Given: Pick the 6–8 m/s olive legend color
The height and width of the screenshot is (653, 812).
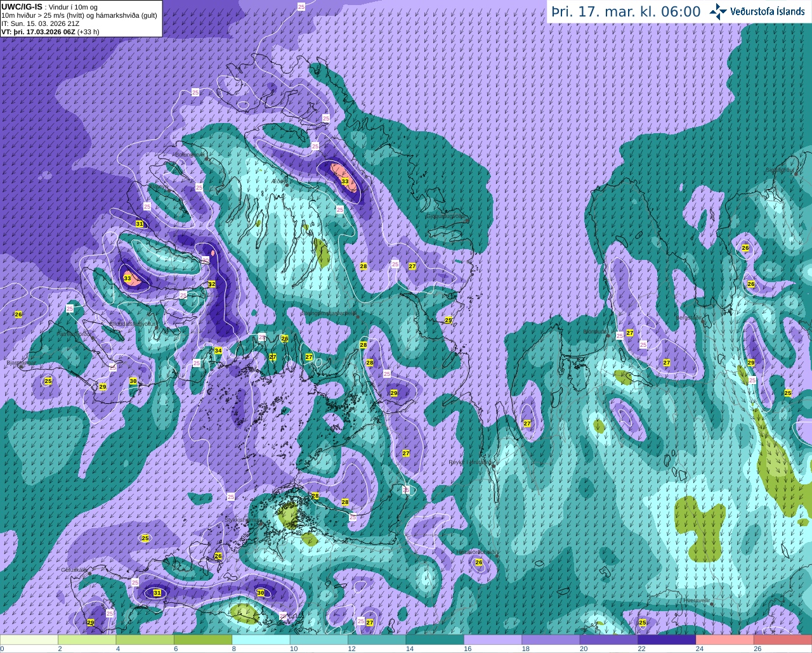Looking at the screenshot, I should tap(203, 640).
